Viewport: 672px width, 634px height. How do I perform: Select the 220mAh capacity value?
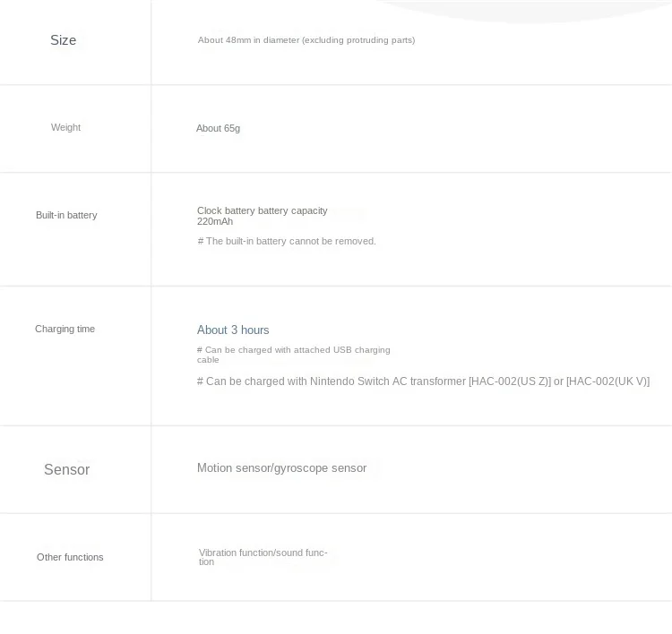click(x=215, y=222)
